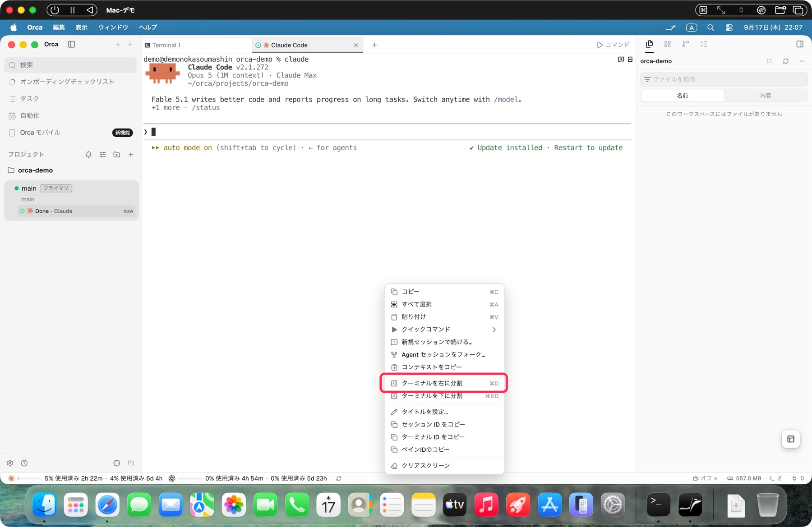Choose コピー from the context menu
This screenshot has height=527, width=812.
click(444, 292)
